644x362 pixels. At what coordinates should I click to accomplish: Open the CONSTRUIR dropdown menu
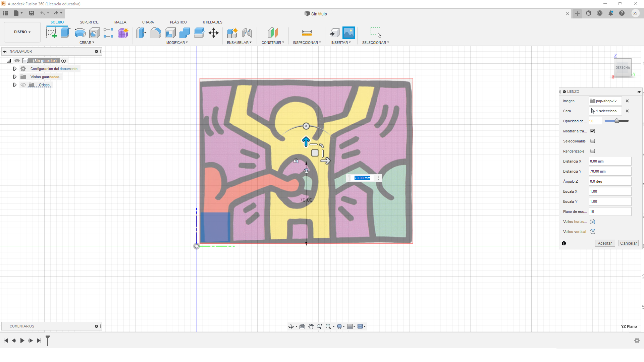273,43
